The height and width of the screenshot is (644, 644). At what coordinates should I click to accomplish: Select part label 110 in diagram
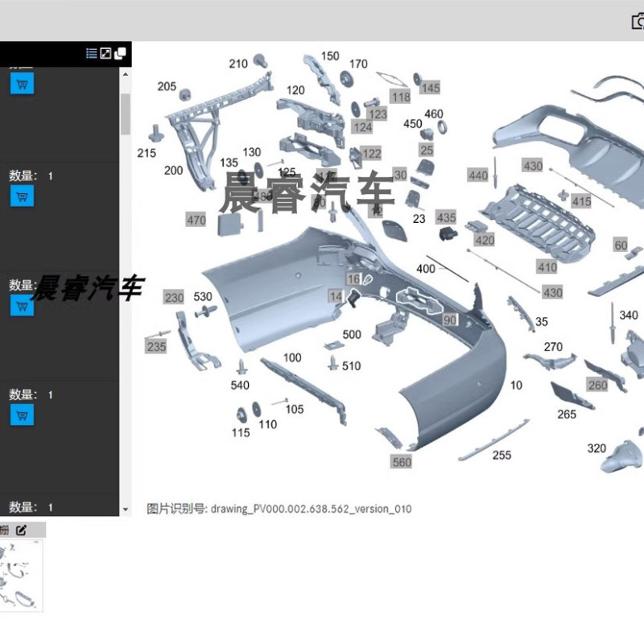(x=268, y=424)
